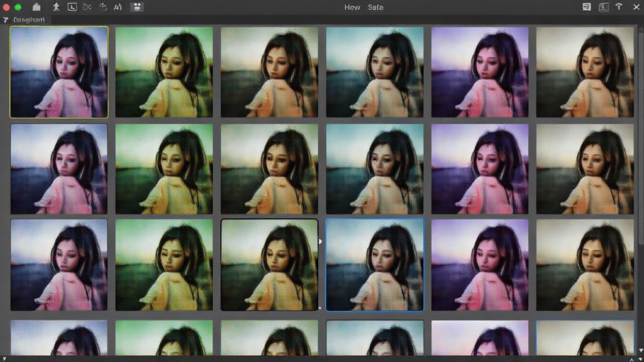Click the home icon in the toolbar
644x362 pixels.
tap(36, 7)
